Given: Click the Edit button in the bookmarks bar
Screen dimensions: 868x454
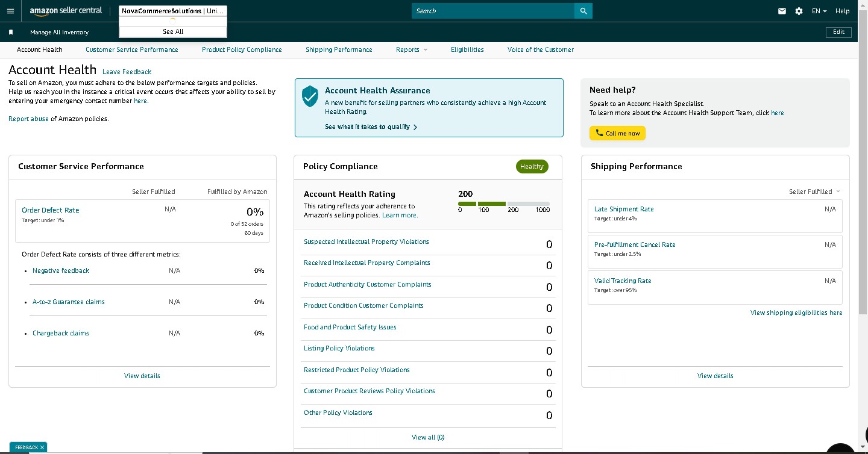Looking at the screenshot, I should click(x=838, y=32).
